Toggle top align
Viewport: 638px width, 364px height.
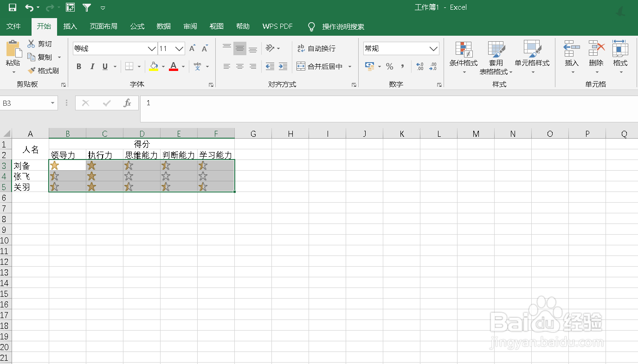coord(227,48)
